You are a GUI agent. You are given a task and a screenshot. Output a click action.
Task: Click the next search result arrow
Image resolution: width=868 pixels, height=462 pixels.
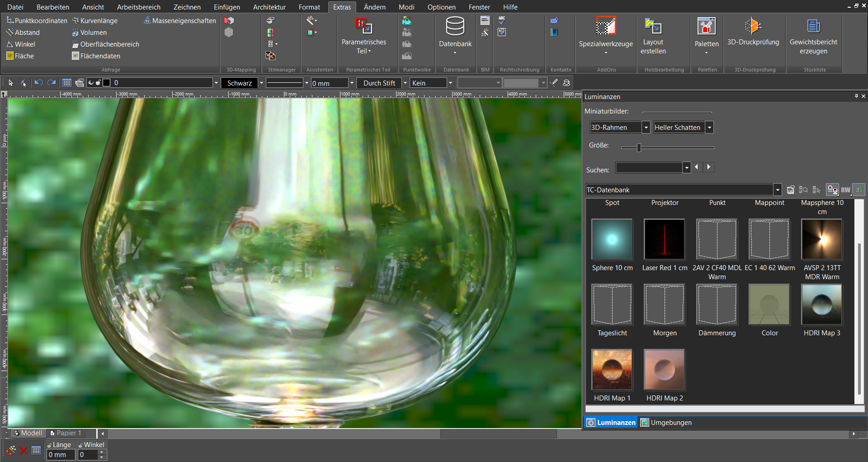(709, 167)
